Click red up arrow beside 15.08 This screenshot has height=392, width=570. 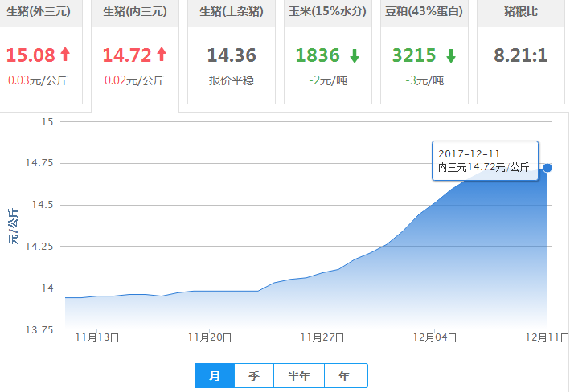(65, 55)
